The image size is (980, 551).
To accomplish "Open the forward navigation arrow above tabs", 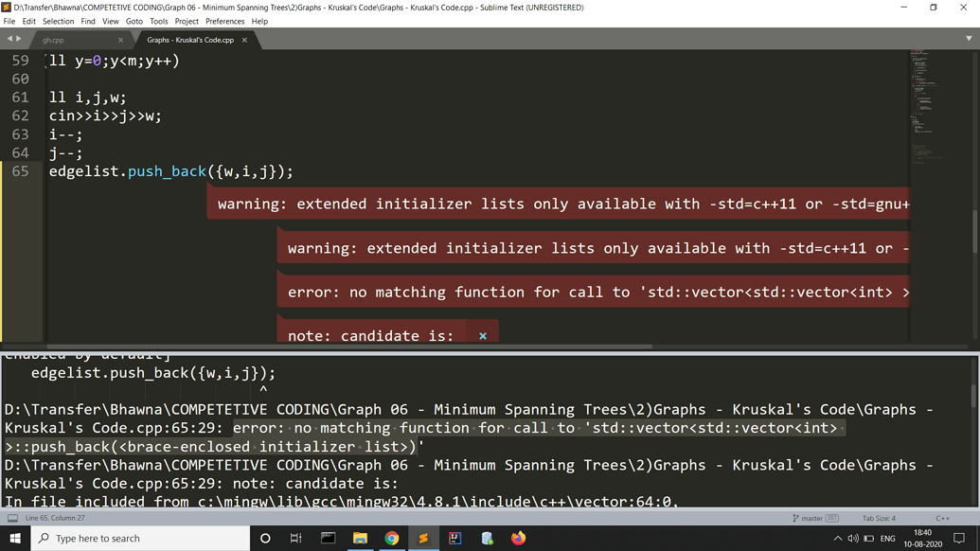I will point(21,39).
